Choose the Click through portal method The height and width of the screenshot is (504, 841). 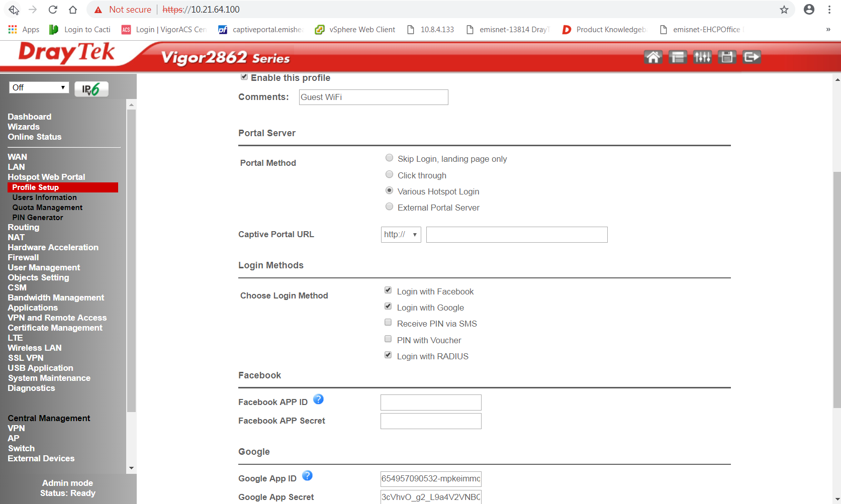389,174
